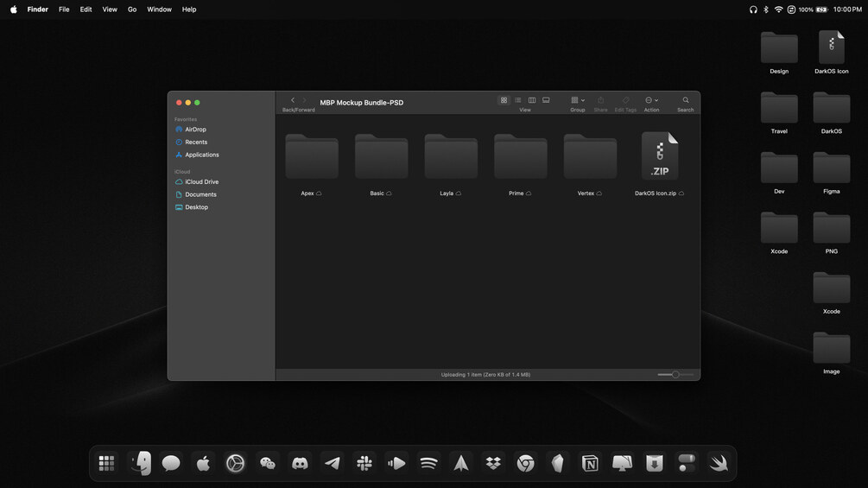Image resolution: width=868 pixels, height=488 pixels.
Task: Switch Finder to column view
Action: click(x=532, y=100)
